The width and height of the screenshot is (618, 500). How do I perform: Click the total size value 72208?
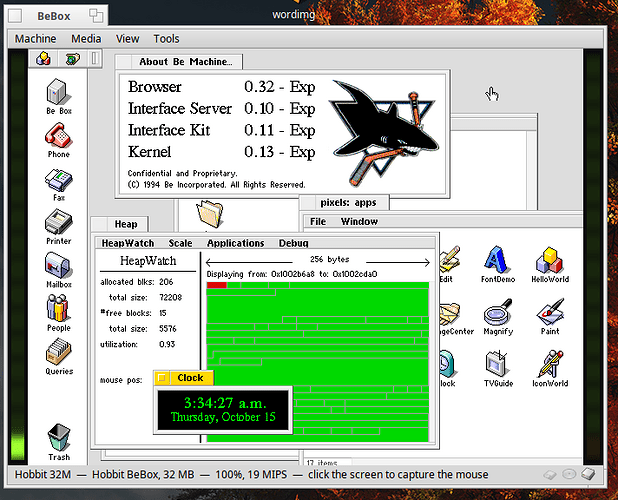tap(171, 297)
